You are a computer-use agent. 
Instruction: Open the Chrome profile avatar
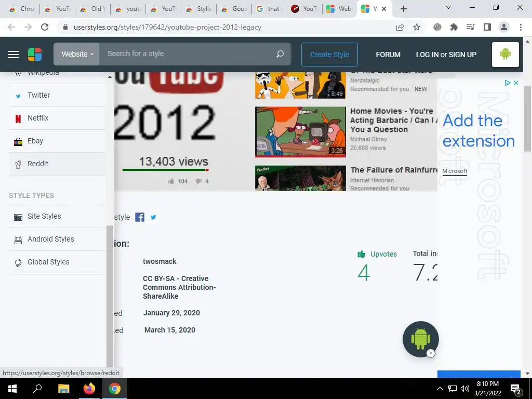coord(504,27)
